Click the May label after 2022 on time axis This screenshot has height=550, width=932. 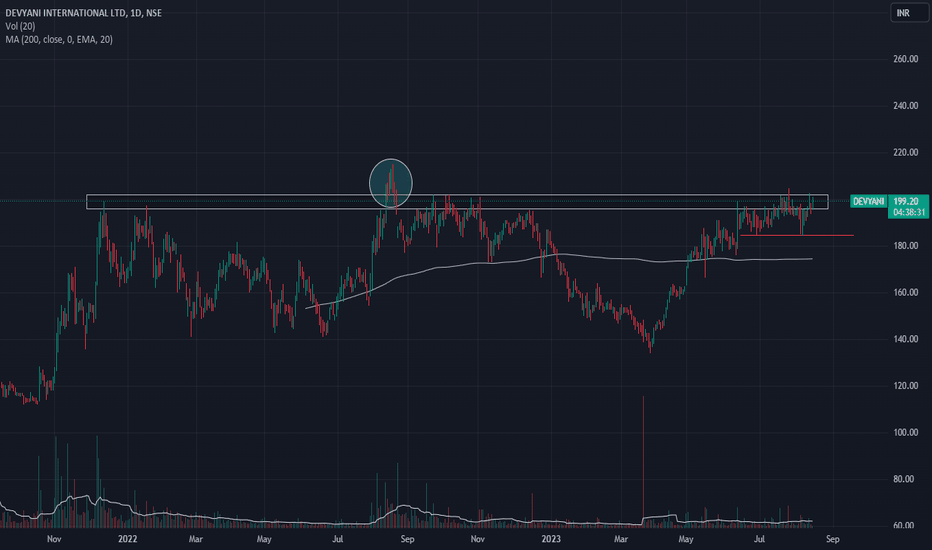[264, 539]
